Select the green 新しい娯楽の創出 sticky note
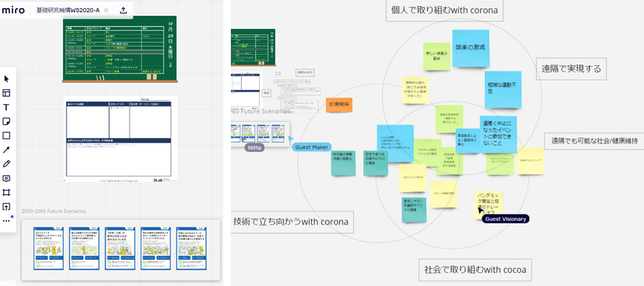This screenshot has width=644, height=286. coord(437,56)
